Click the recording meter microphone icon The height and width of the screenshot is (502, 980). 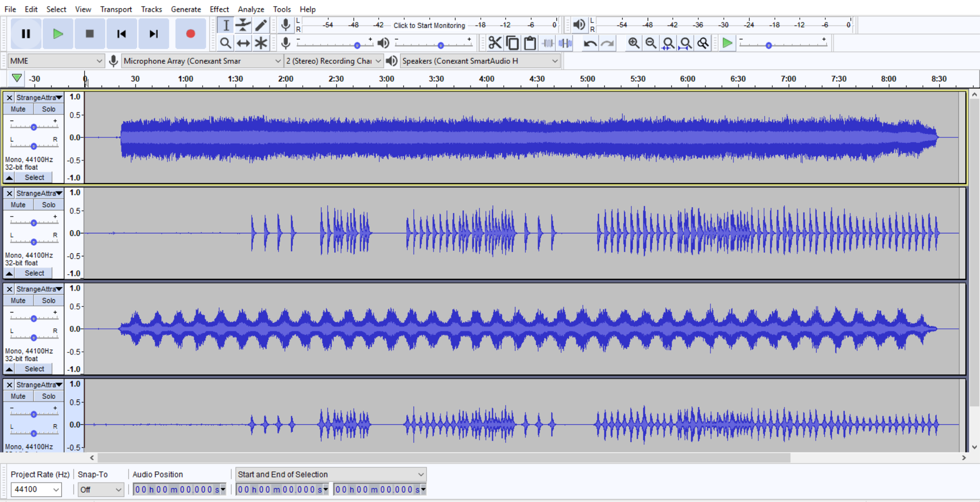coord(286,25)
